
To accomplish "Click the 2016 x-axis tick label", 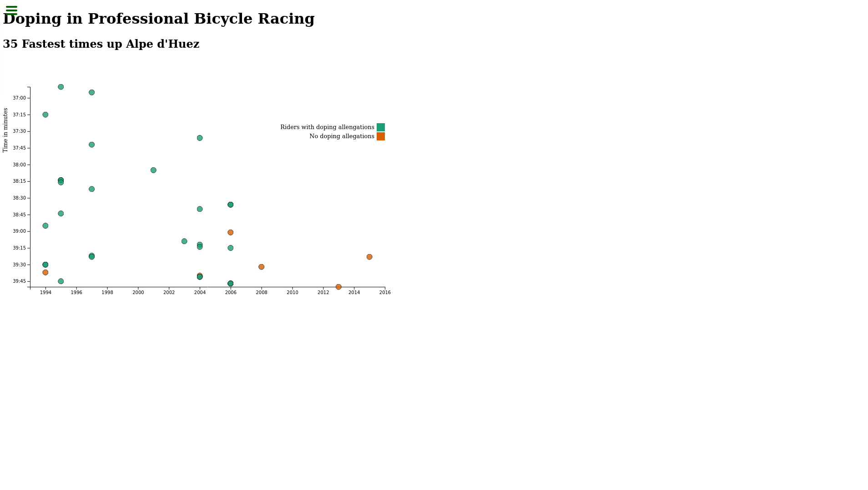I will click(385, 293).
